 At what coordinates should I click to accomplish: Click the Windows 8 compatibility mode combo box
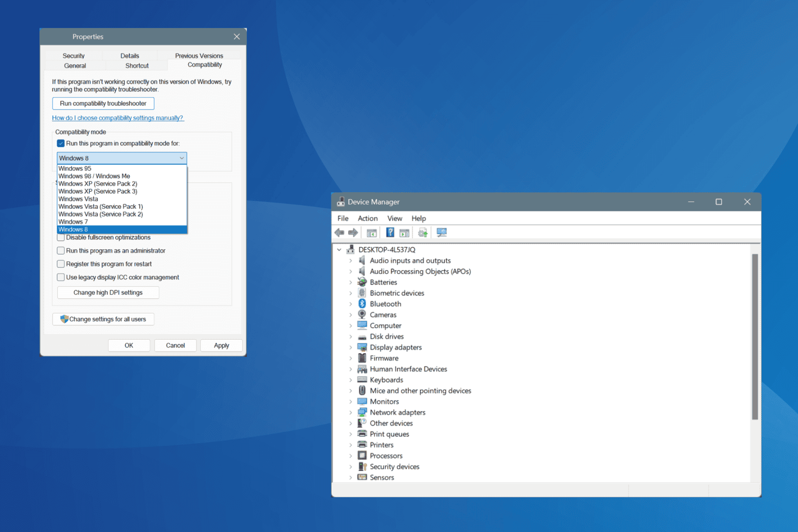pos(122,158)
